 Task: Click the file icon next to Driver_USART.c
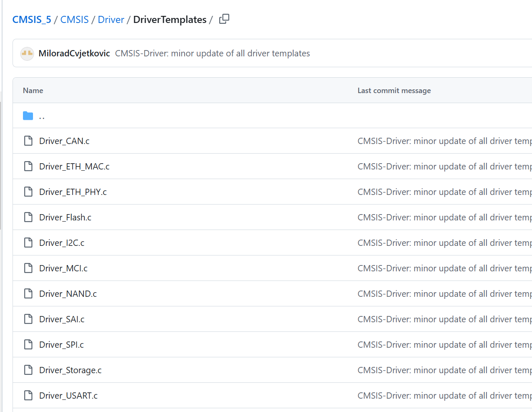[28, 396]
